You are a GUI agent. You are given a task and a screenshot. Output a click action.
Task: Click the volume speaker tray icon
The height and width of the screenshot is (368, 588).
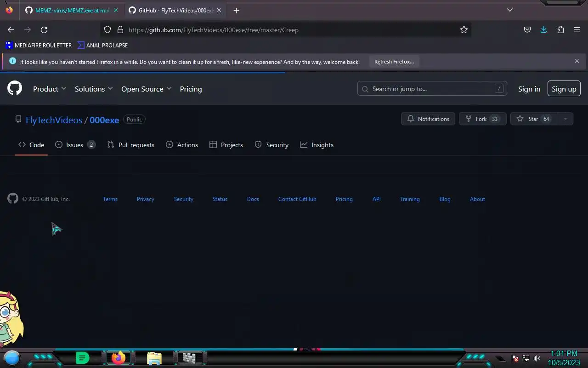[x=537, y=358]
